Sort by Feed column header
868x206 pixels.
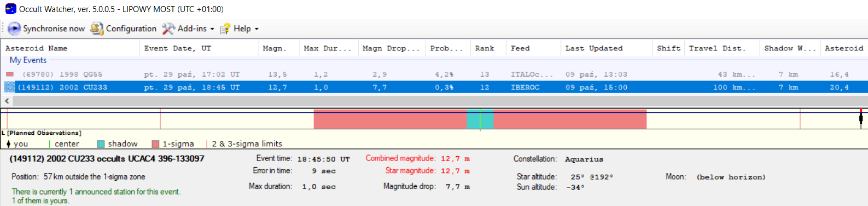(x=533, y=48)
